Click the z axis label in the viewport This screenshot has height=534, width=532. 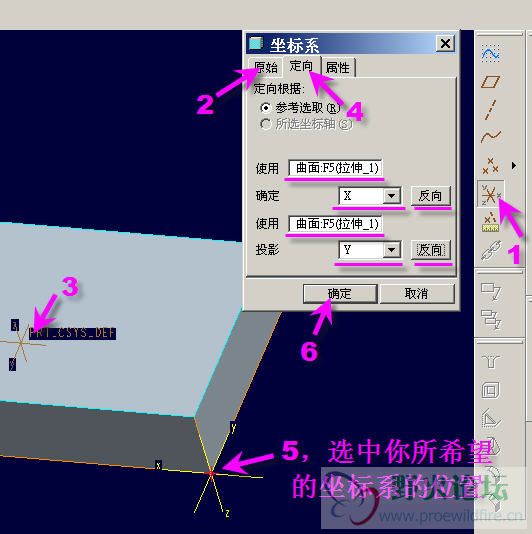227,513
